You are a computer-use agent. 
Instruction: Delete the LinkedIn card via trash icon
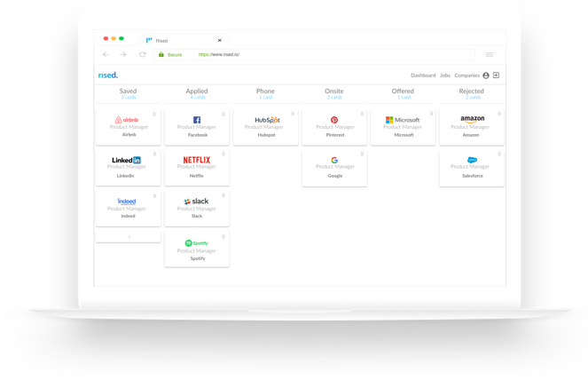[x=154, y=154]
